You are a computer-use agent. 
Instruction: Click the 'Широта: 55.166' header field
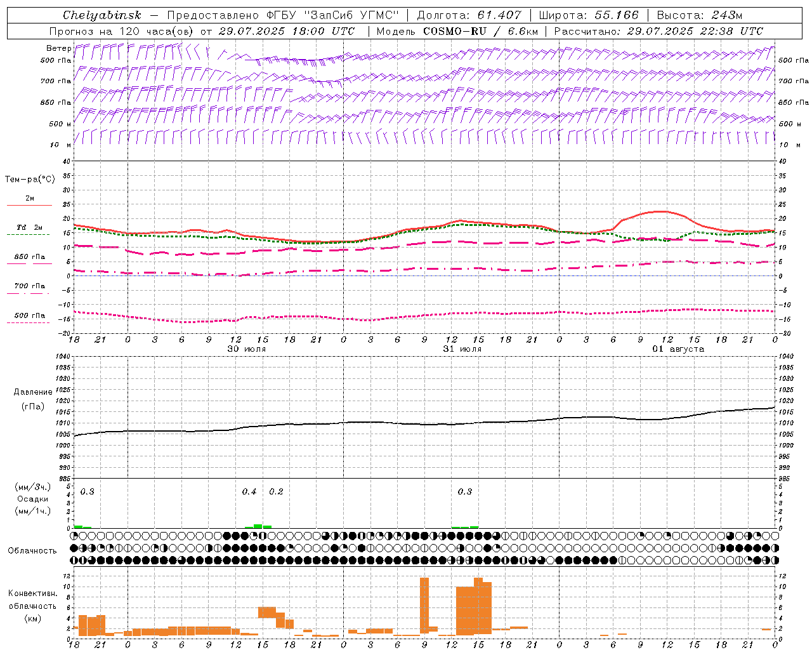click(589, 15)
